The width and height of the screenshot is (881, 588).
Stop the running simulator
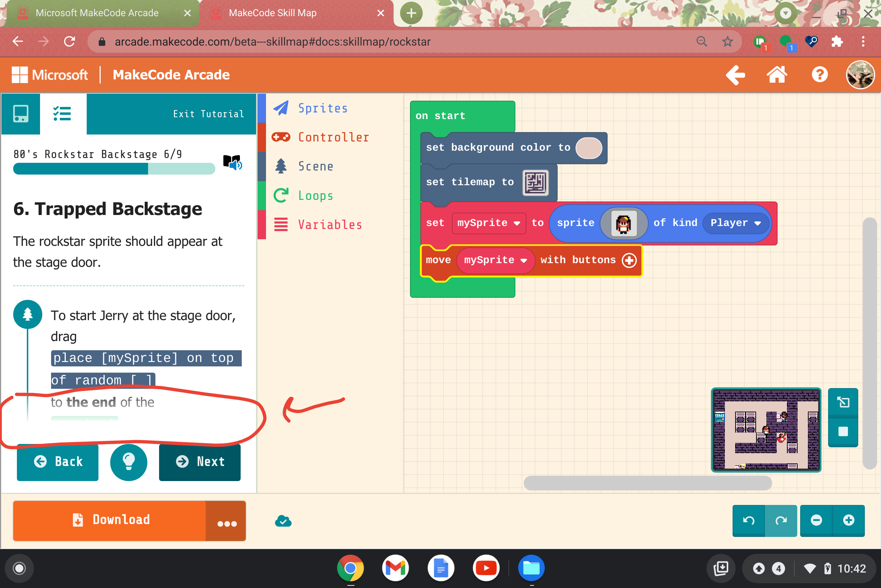click(x=843, y=431)
